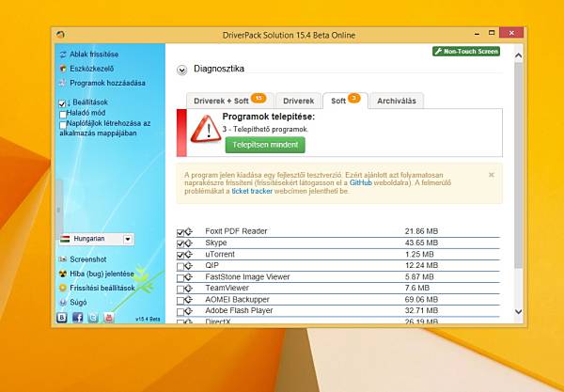Viewport: 564px width, 392px height.
Task: Minimize the DriverPack window
Action: pyautogui.click(x=477, y=34)
